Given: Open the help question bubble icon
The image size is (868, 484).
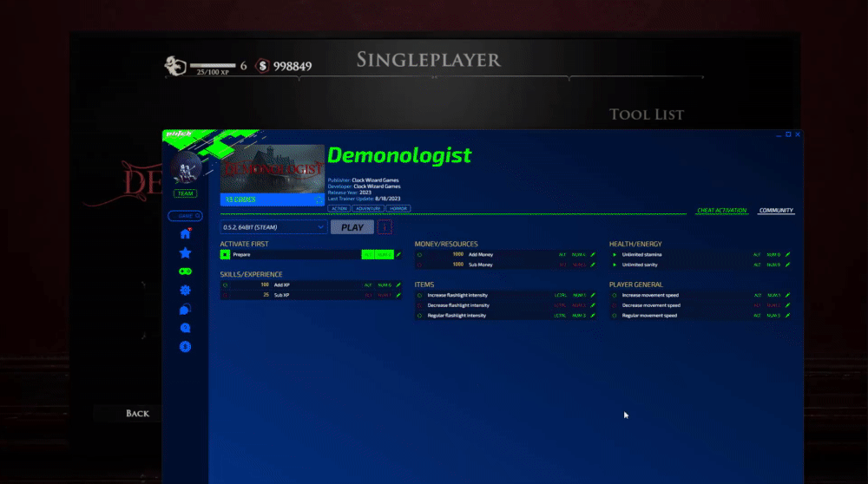Looking at the screenshot, I should (x=185, y=328).
